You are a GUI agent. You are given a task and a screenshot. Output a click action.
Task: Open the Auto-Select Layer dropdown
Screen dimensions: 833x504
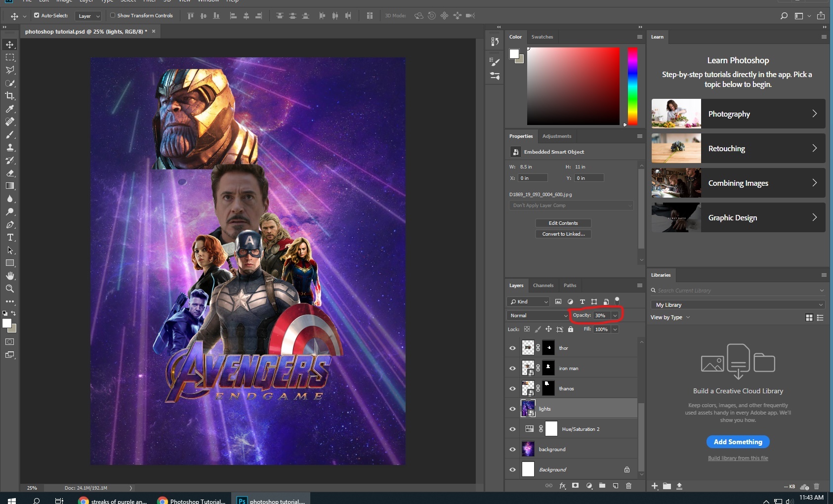[88, 16]
